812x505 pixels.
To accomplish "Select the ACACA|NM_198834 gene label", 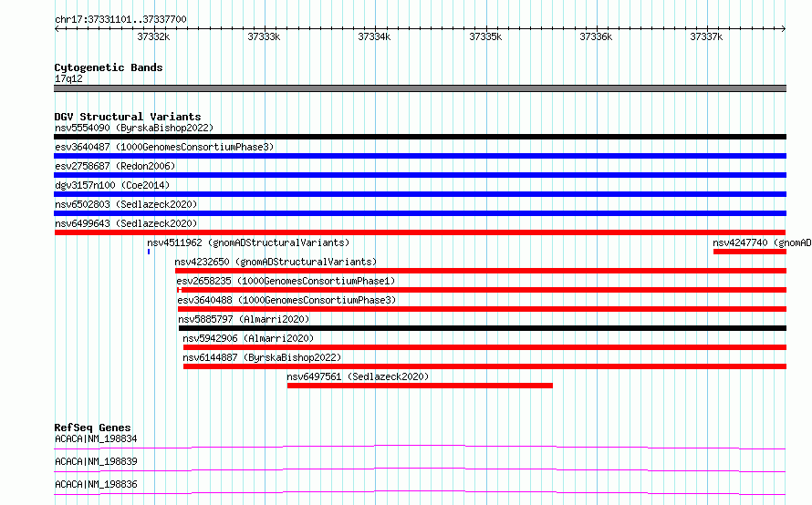I will coord(96,438).
